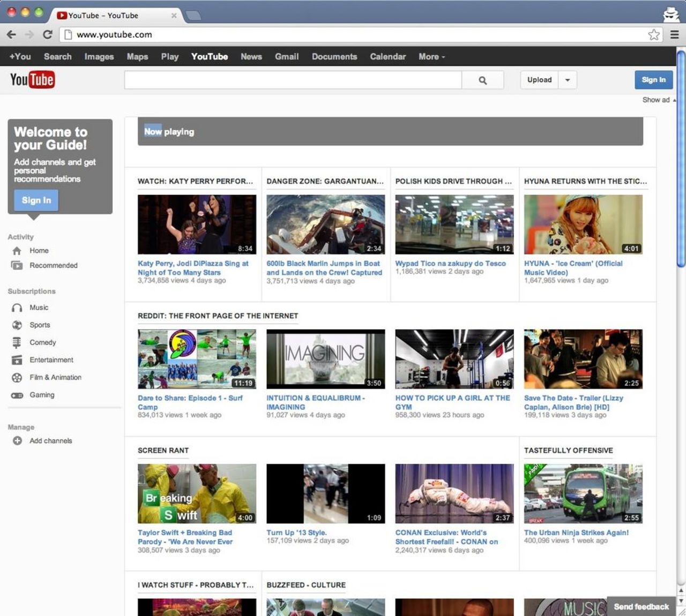Expand the More menu in the Google bar

pos(431,56)
